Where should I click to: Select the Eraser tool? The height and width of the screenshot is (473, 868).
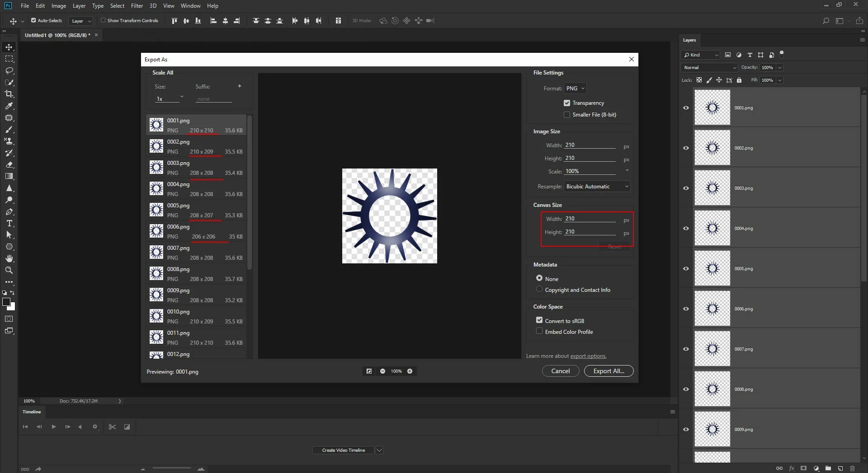coord(9,164)
